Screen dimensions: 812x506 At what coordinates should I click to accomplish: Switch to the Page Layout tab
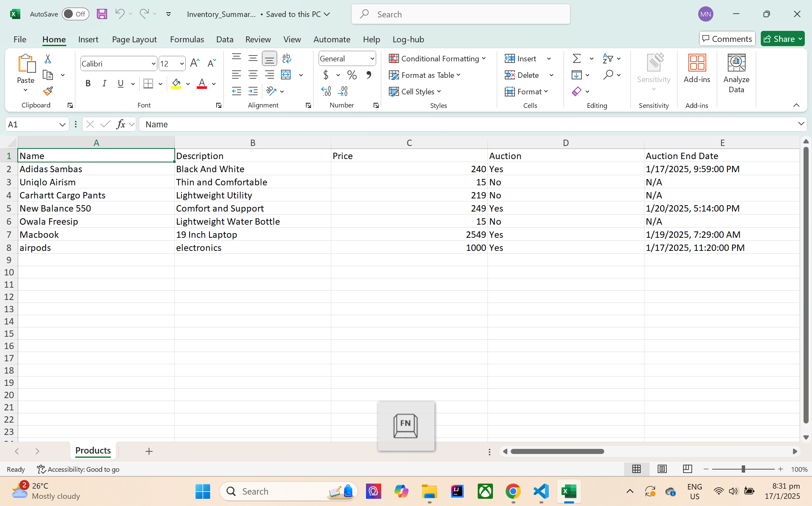(134, 39)
